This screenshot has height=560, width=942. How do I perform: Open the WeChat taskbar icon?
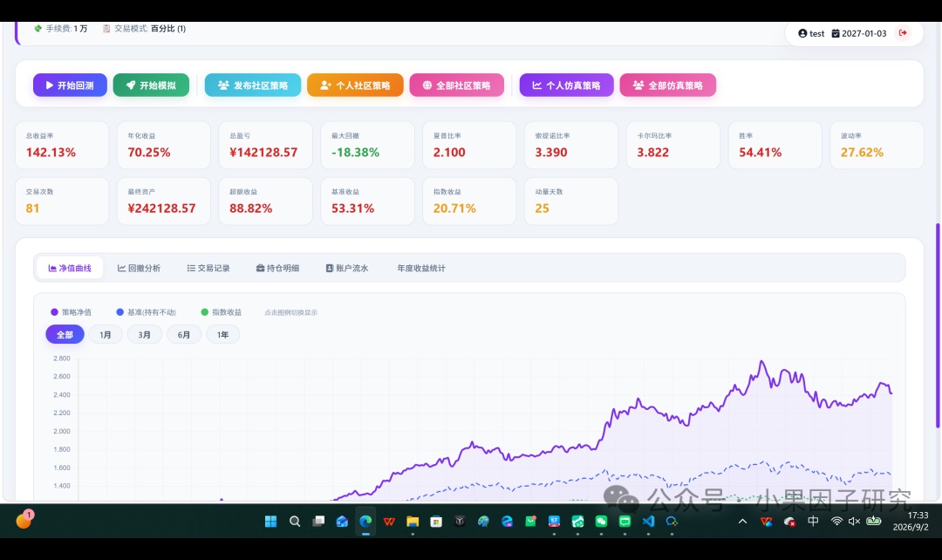[x=601, y=522]
